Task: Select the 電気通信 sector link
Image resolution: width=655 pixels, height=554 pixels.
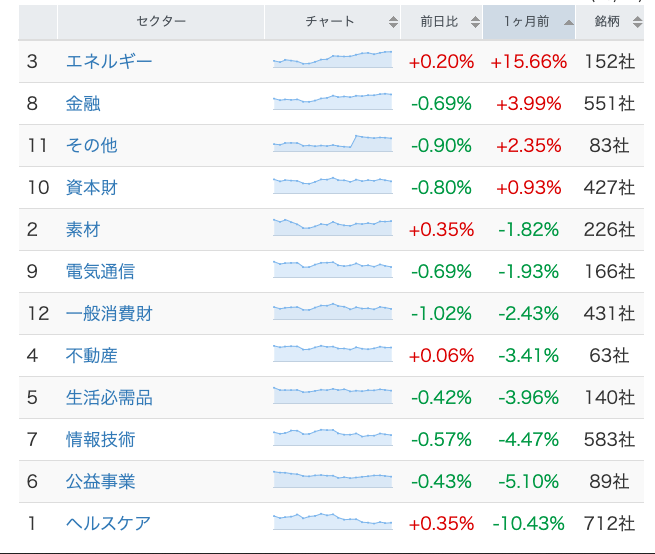Action: [100, 272]
